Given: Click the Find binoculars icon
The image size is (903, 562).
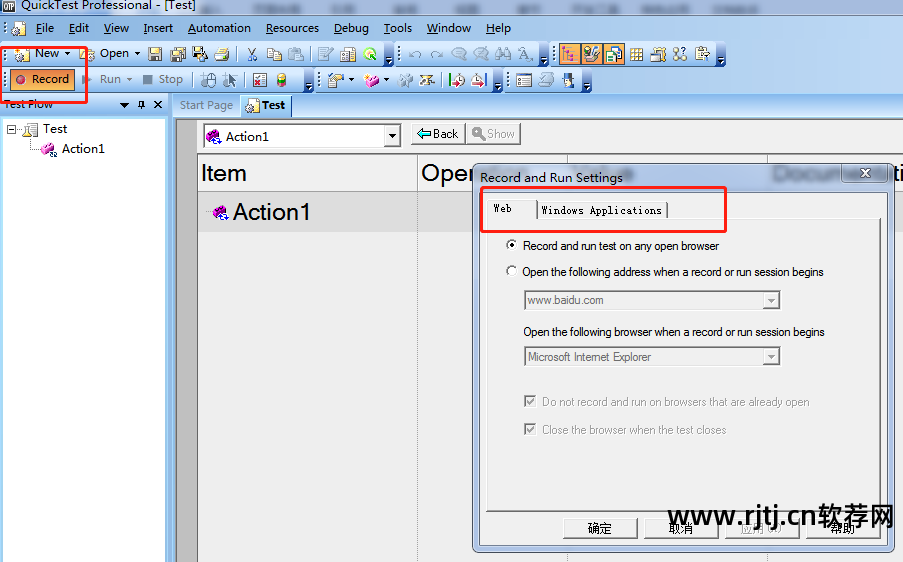Looking at the screenshot, I should (x=503, y=54).
